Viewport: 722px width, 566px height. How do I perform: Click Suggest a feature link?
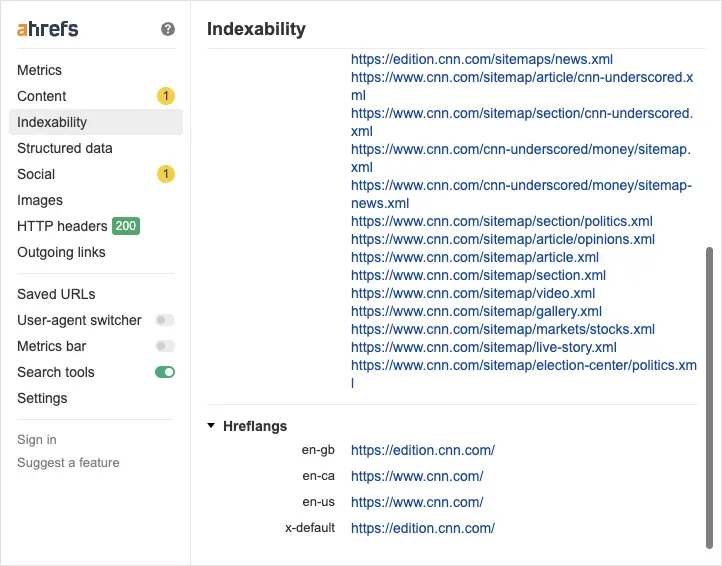[68, 462]
